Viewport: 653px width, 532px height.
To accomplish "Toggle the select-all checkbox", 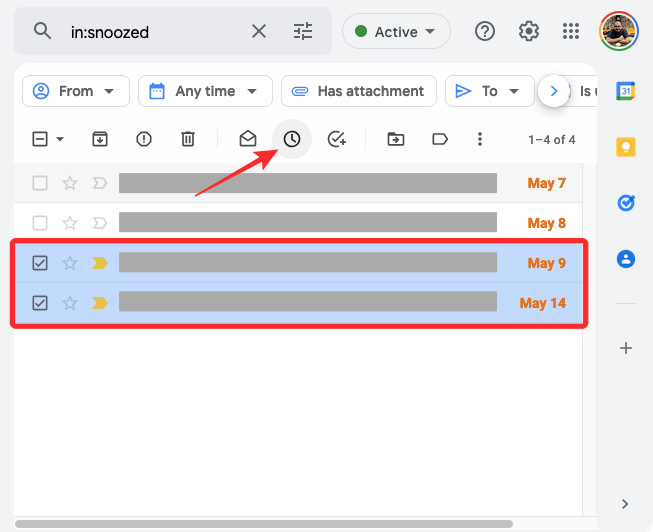I will (x=40, y=139).
